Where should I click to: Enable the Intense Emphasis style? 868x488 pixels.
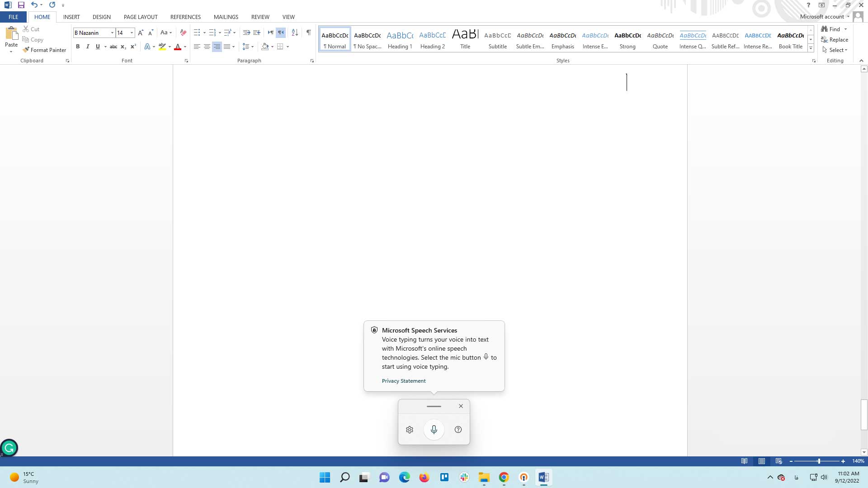tap(595, 39)
